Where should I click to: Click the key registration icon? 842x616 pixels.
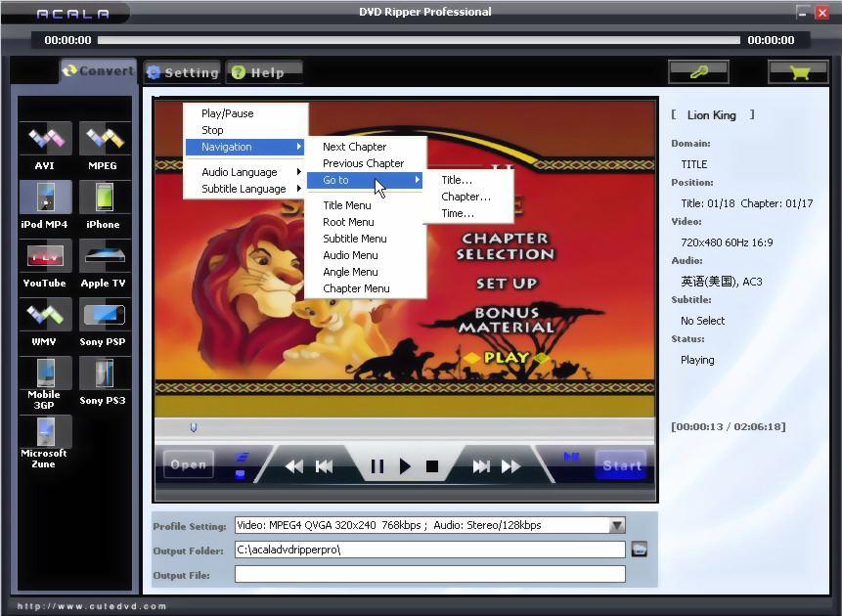point(698,71)
